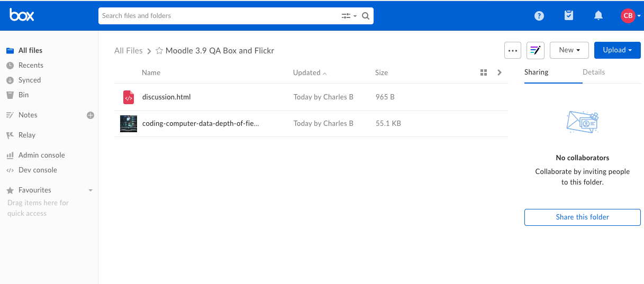Switch to the Details tab
The image size is (644, 284).
(594, 72)
